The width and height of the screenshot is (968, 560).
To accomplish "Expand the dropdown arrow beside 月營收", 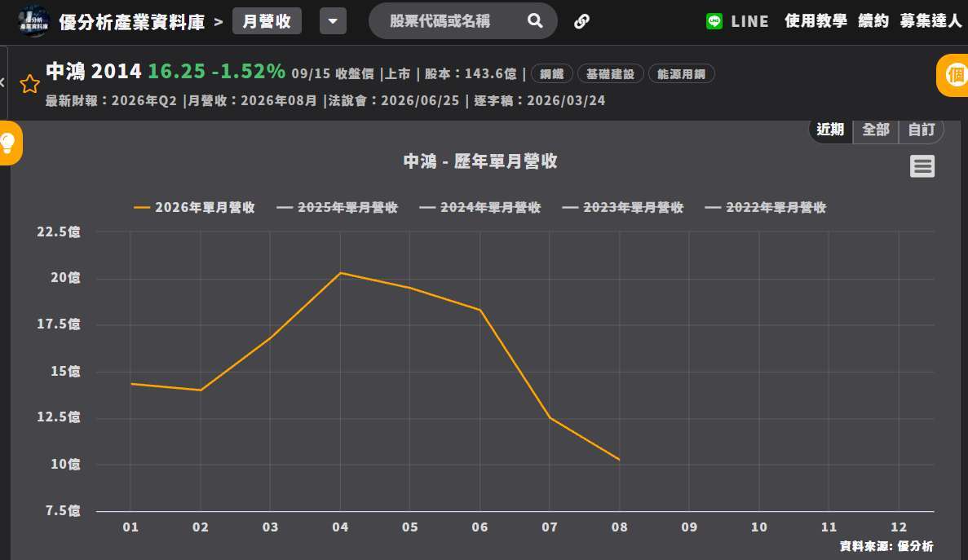I will point(333,21).
